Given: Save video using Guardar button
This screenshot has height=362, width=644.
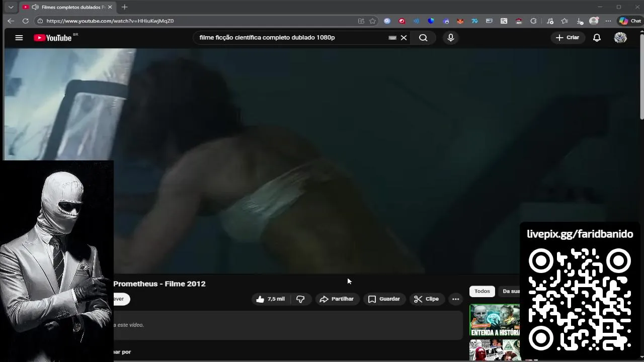Looking at the screenshot, I should pyautogui.click(x=384, y=299).
